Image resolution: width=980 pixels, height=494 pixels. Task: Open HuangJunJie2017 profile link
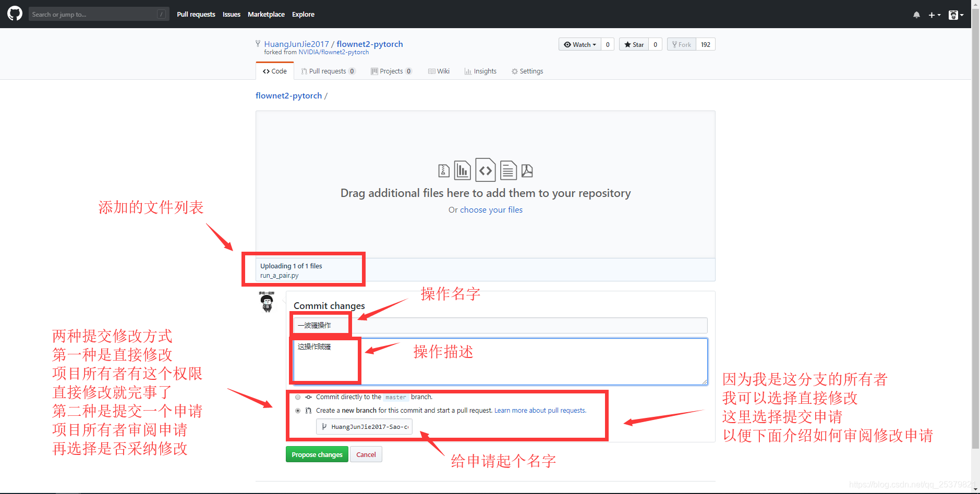tap(296, 44)
